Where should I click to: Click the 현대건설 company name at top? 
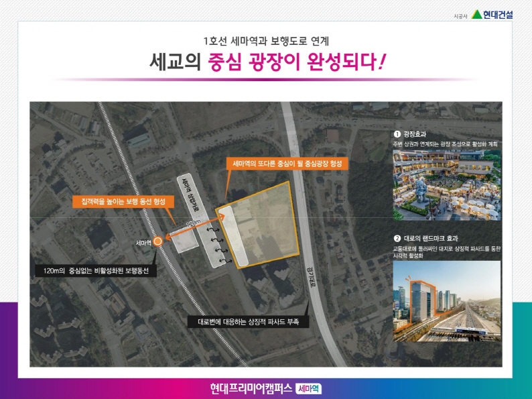(x=498, y=14)
